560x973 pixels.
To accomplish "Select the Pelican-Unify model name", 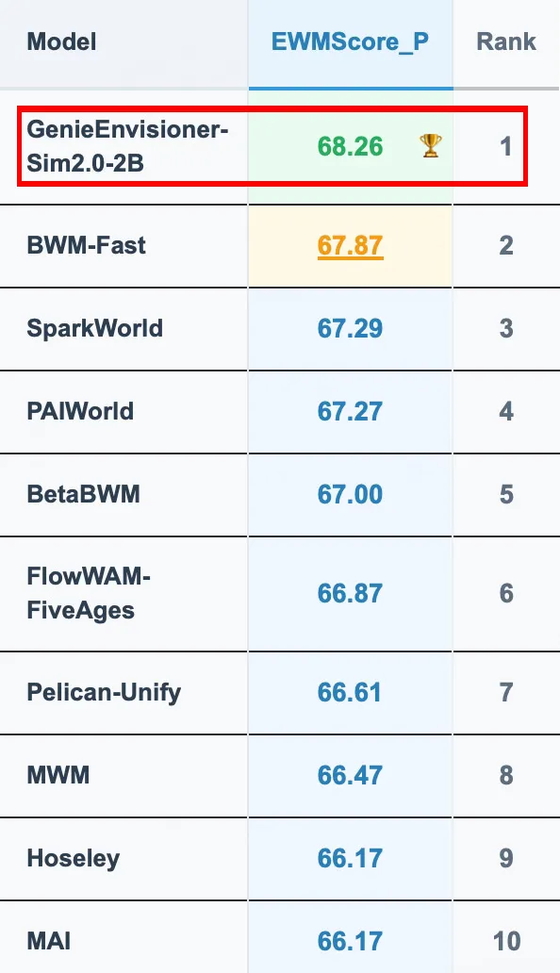I will 104,693.
